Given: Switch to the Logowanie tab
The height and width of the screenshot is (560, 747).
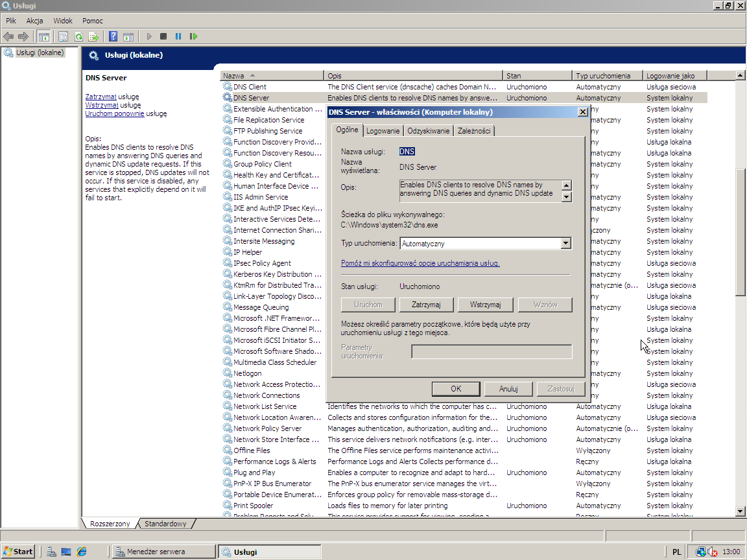Looking at the screenshot, I should click(x=383, y=131).
